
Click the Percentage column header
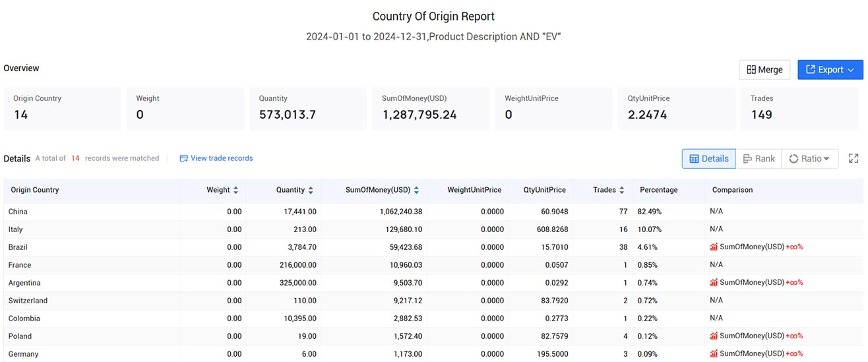658,190
